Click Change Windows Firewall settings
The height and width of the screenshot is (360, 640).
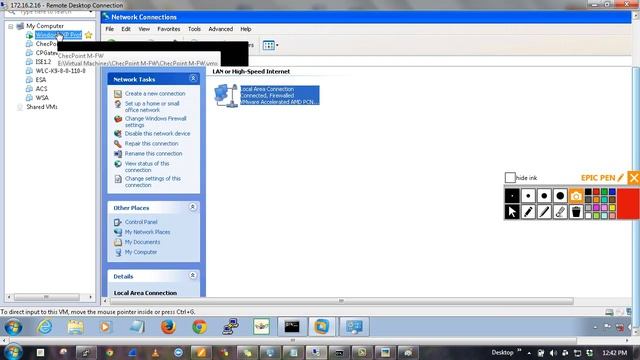[x=156, y=122]
